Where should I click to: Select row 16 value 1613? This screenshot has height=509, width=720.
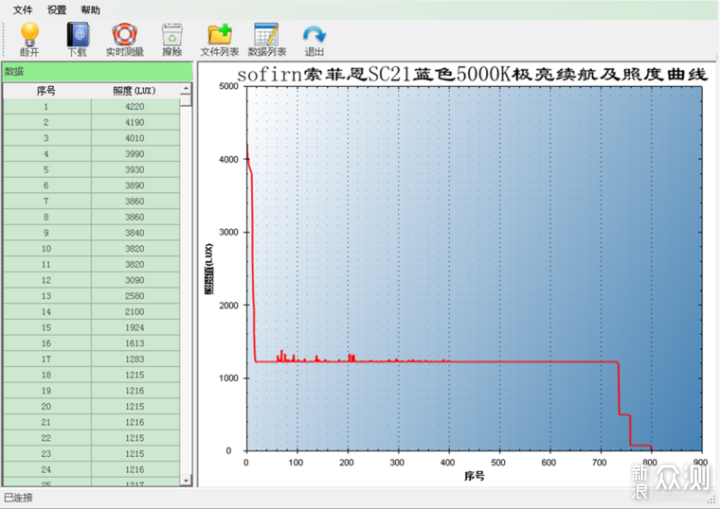(135, 343)
